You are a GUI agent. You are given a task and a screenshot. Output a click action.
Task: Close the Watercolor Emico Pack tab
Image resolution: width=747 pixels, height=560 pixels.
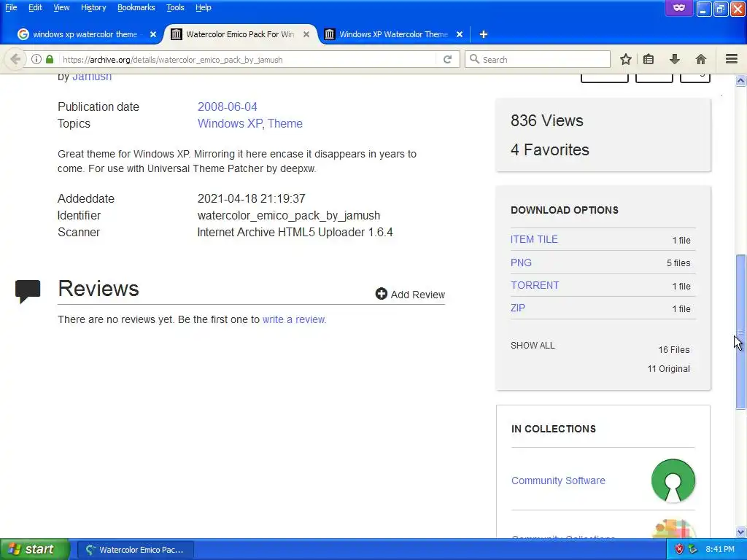tap(306, 34)
